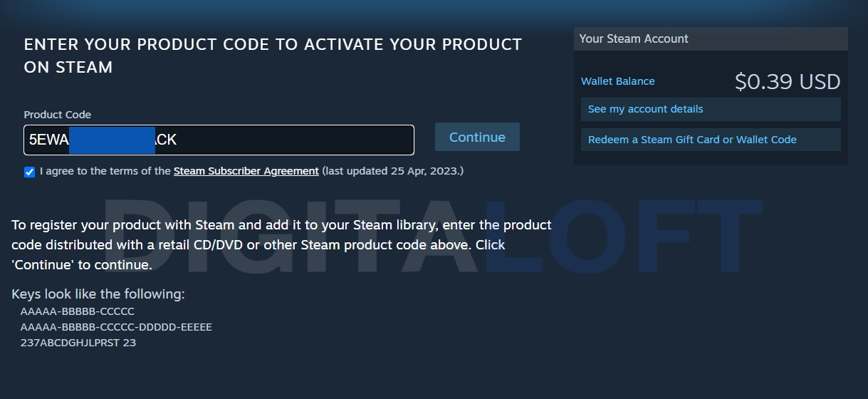Viewport: 868px width, 399px height.
Task: Click the 'Keys look like the following' text
Action: [98, 294]
